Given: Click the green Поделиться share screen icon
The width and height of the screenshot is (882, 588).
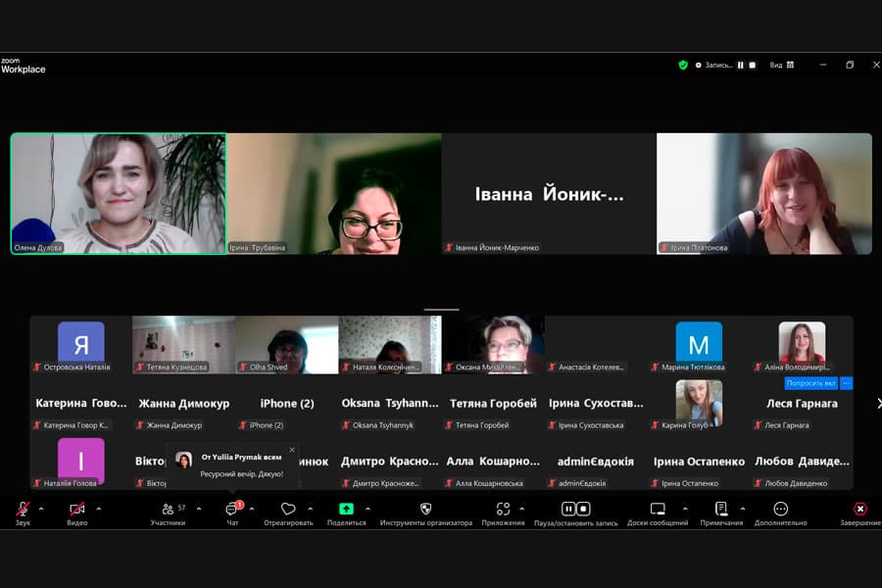Looking at the screenshot, I should [x=346, y=510].
